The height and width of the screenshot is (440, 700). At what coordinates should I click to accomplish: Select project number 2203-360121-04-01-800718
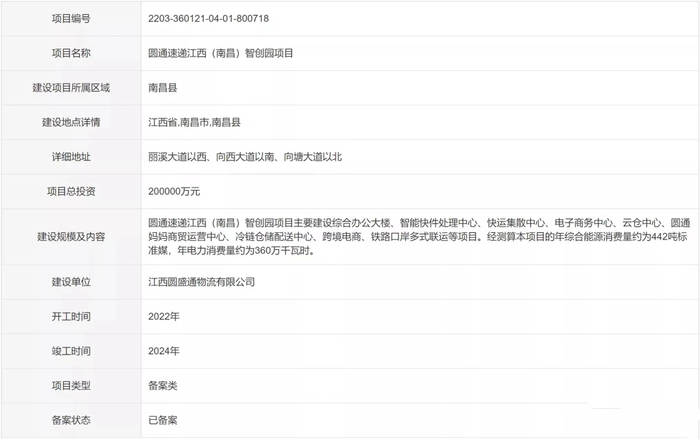point(208,19)
